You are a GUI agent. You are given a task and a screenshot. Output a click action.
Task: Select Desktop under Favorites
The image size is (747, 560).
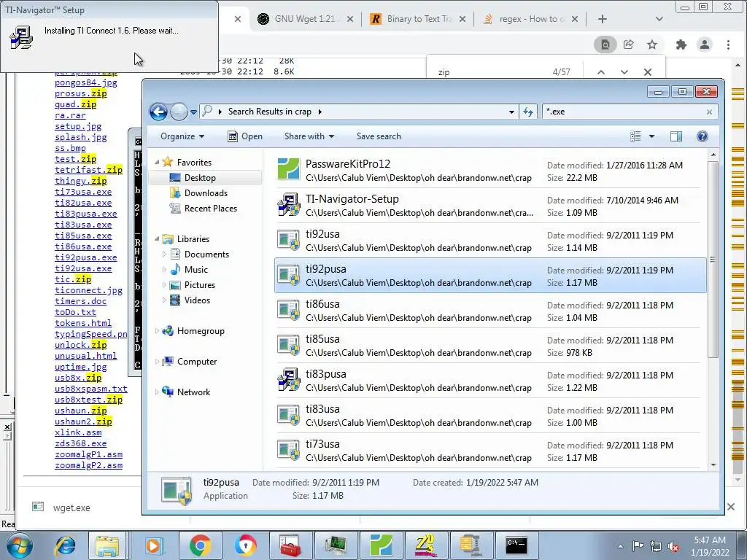[200, 178]
